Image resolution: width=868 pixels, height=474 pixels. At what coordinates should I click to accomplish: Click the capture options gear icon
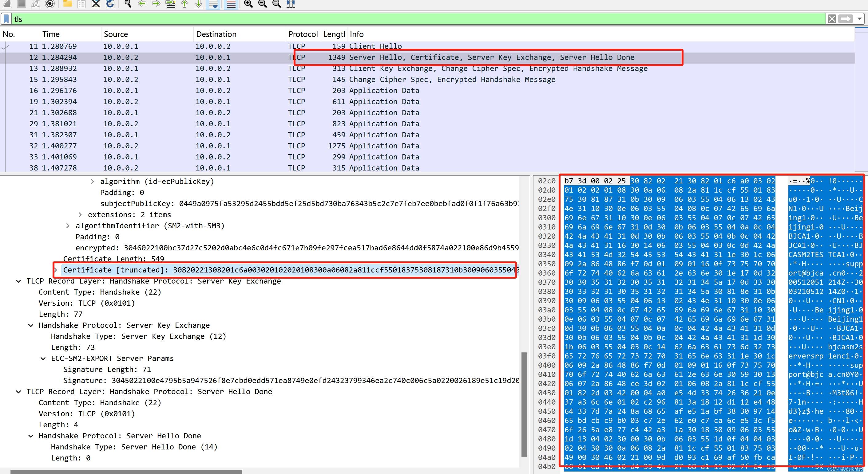point(50,4)
